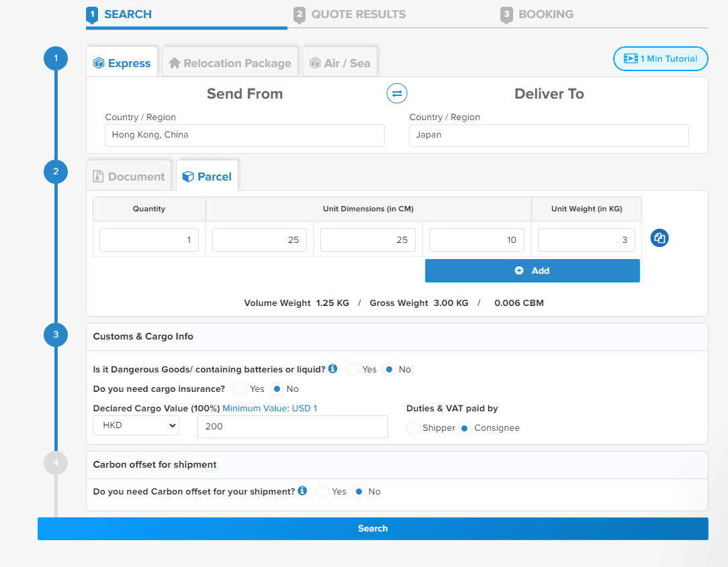728x567 pixels.
Task: Click the duplicate parcel row icon
Action: (x=659, y=238)
